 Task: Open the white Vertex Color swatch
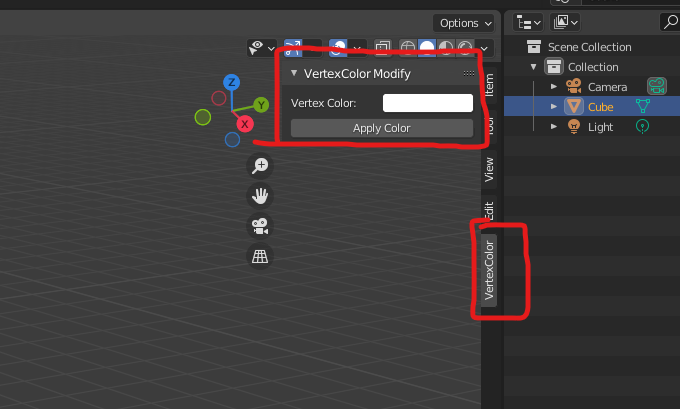pyautogui.click(x=428, y=103)
